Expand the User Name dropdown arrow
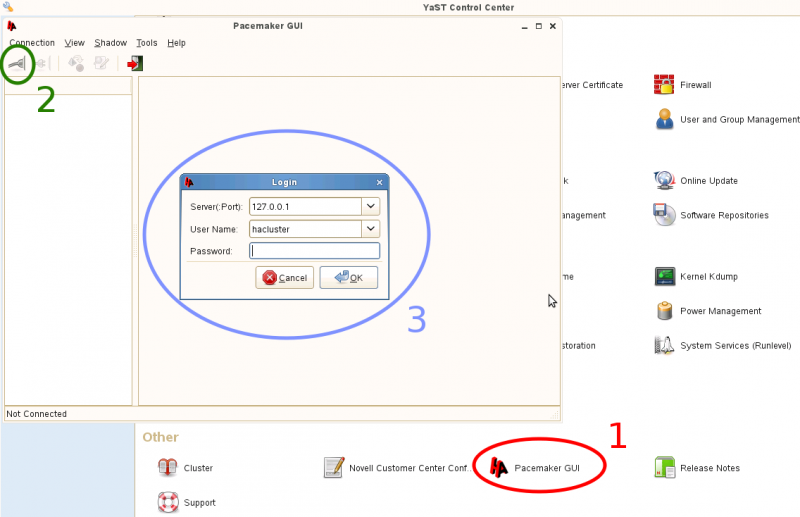800x517 pixels. 371,229
